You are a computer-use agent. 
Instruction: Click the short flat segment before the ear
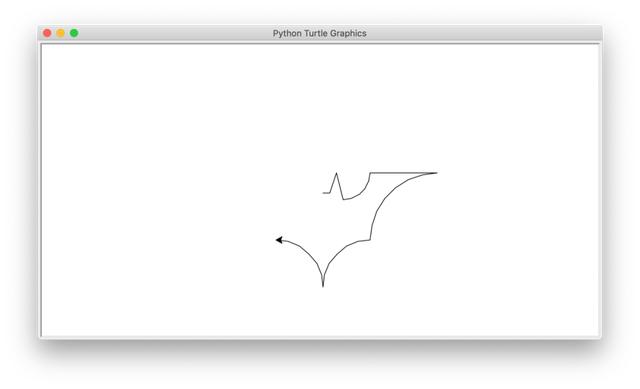[327, 193]
